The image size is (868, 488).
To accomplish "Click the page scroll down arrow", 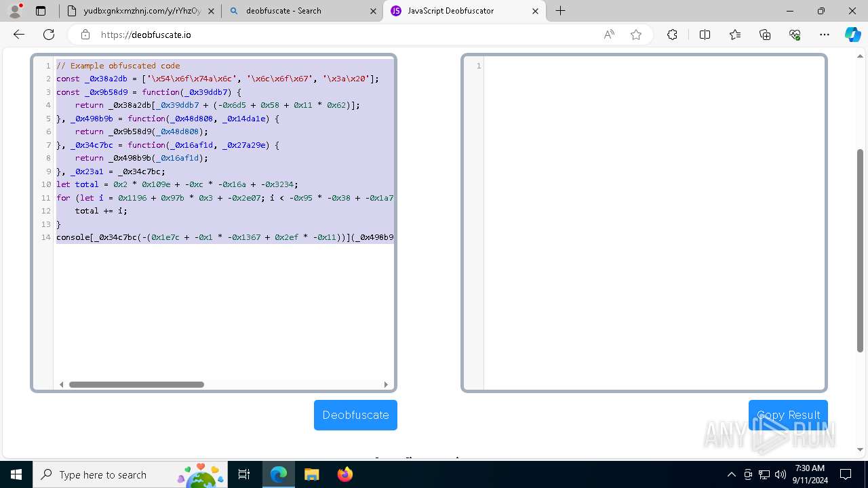I will click(860, 449).
